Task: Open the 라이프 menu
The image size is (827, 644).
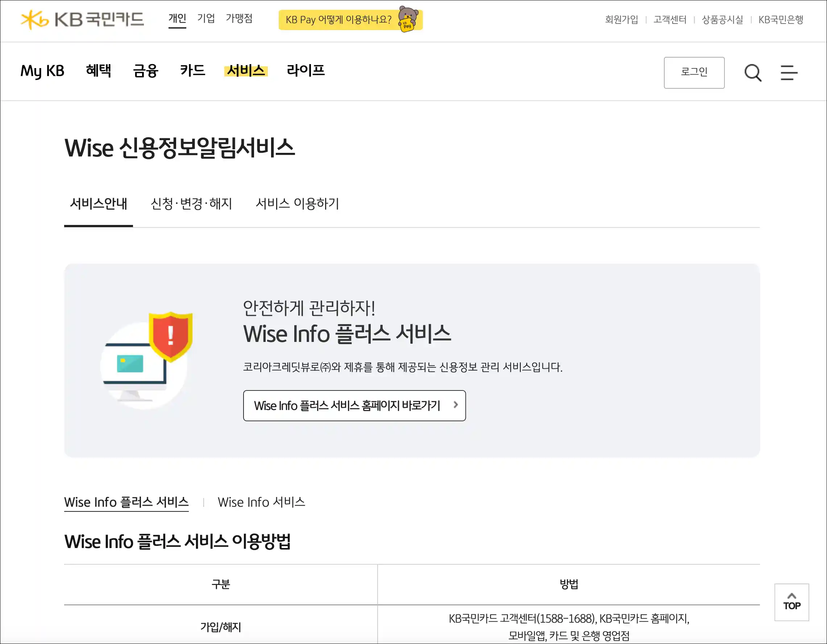Action: (x=306, y=71)
